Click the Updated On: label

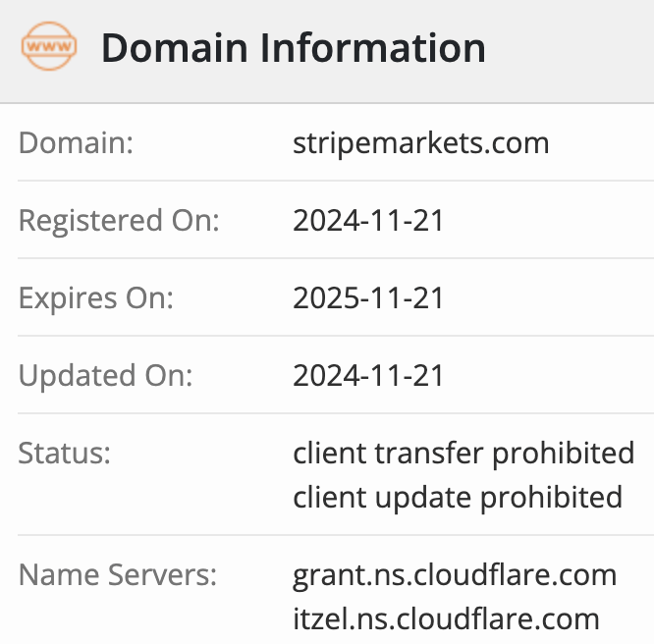pyautogui.click(x=106, y=376)
